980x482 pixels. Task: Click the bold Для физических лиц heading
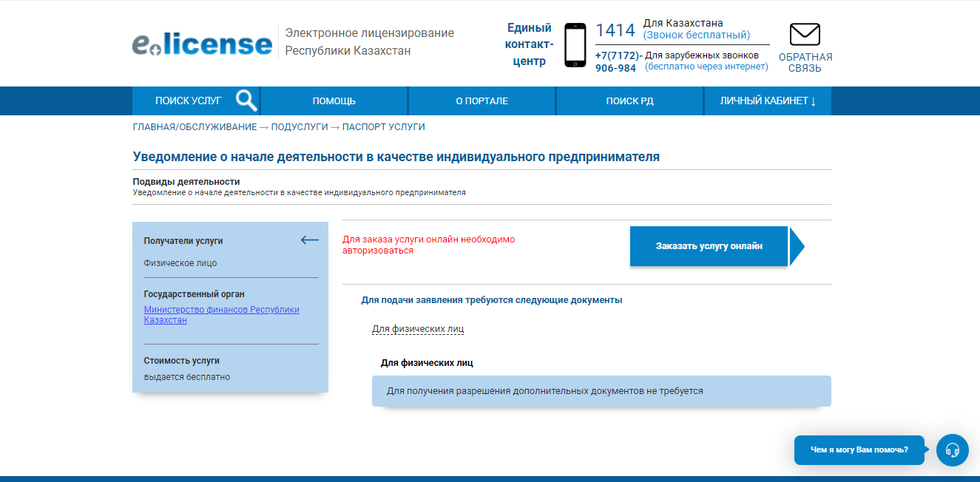[x=427, y=363]
